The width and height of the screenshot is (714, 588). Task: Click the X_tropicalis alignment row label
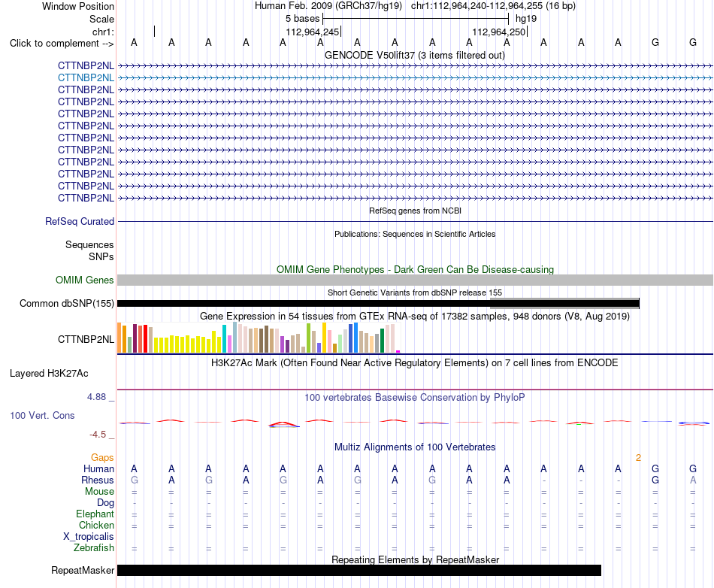pos(89,537)
